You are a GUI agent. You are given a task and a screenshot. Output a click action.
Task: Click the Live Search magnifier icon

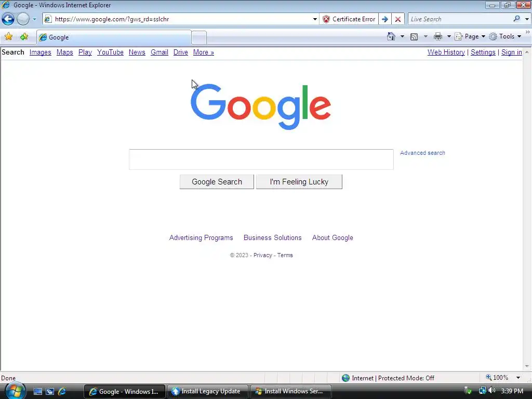pos(516,19)
